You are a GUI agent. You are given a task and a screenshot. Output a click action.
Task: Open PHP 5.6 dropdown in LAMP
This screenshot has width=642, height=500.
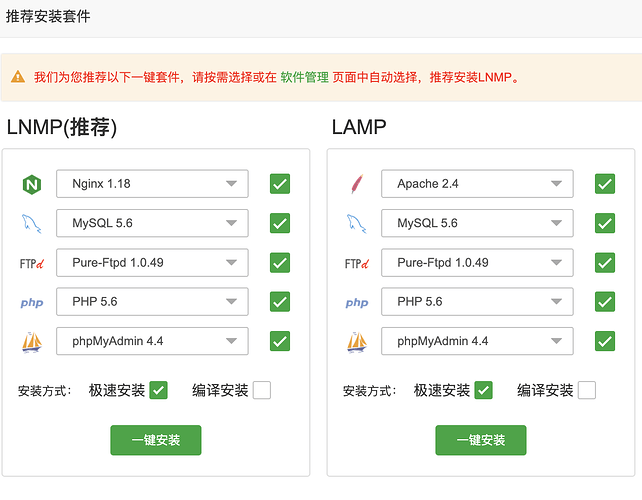(x=477, y=302)
